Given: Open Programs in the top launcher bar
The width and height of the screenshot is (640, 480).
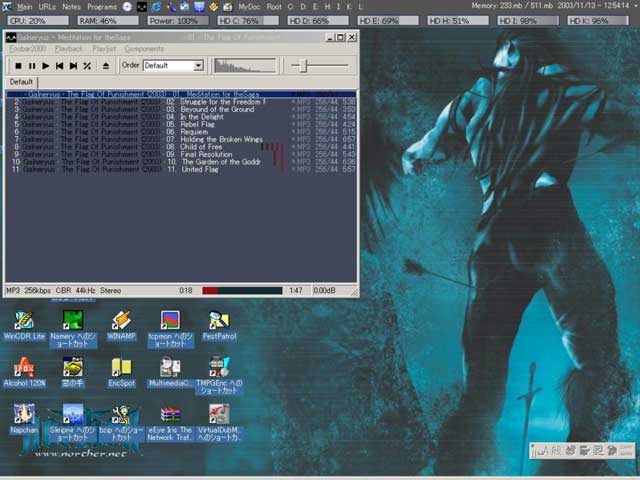Looking at the screenshot, I should 101,7.
